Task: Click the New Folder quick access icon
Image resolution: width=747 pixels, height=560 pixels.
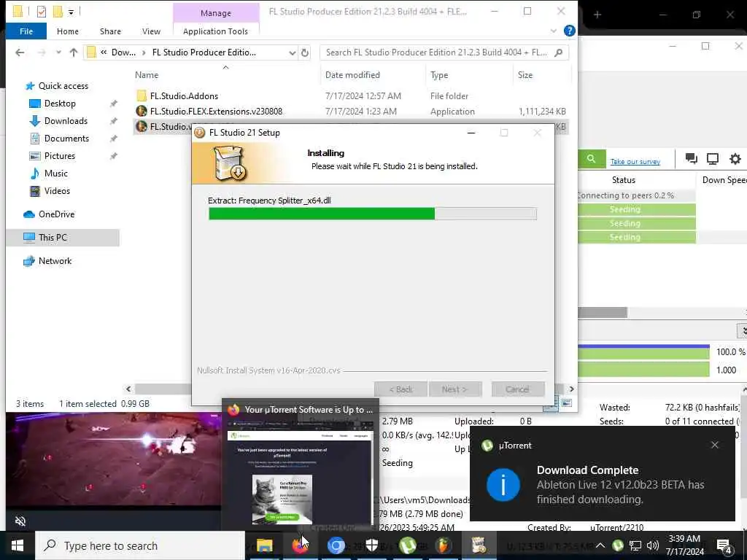Action: [x=58, y=12]
